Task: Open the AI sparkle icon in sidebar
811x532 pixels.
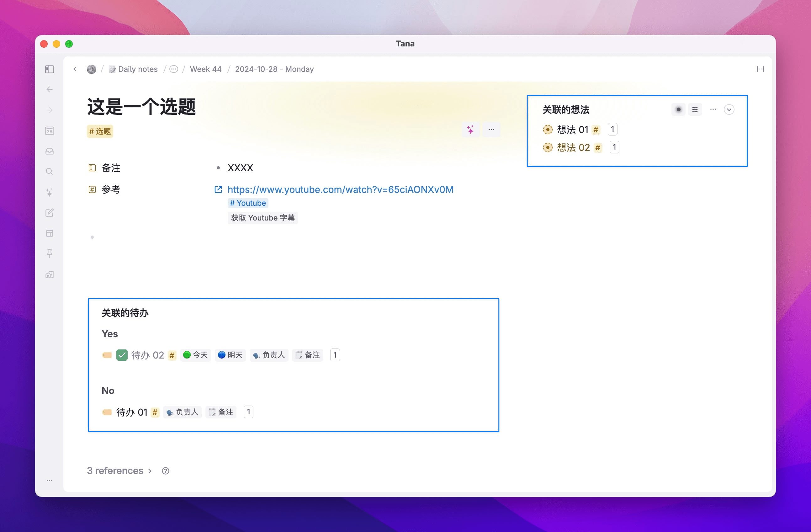Action: 50,192
